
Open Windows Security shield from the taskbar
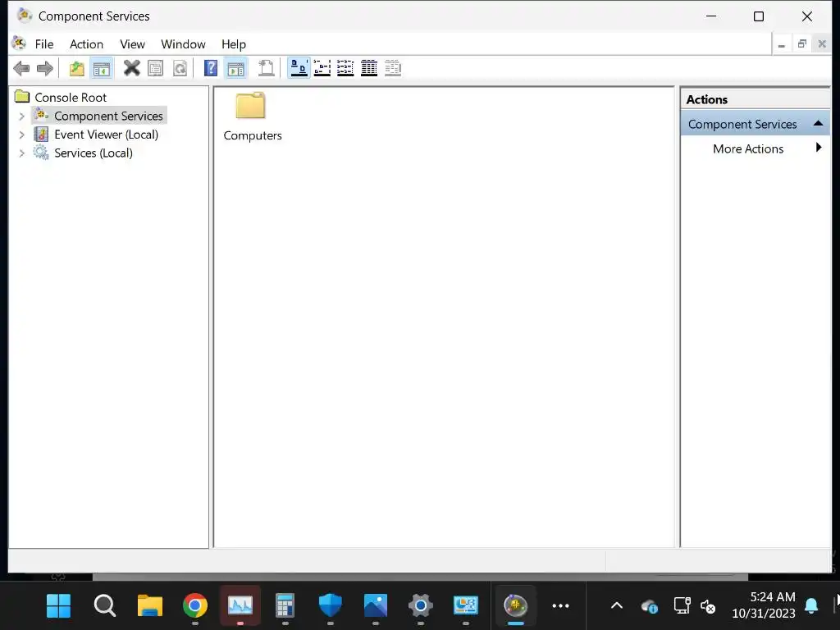pyautogui.click(x=330, y=606)
